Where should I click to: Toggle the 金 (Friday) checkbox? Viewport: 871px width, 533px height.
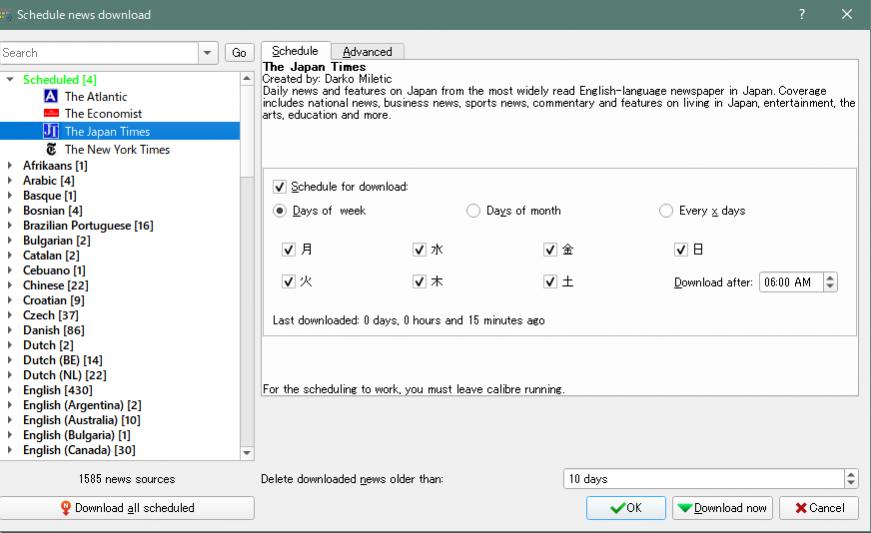click(550, 250)
